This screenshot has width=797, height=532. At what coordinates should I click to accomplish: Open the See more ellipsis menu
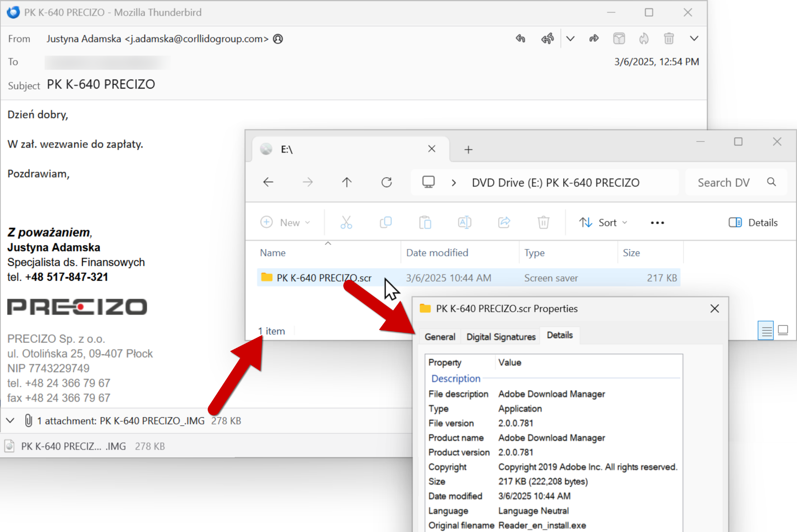tap(657, 222)
